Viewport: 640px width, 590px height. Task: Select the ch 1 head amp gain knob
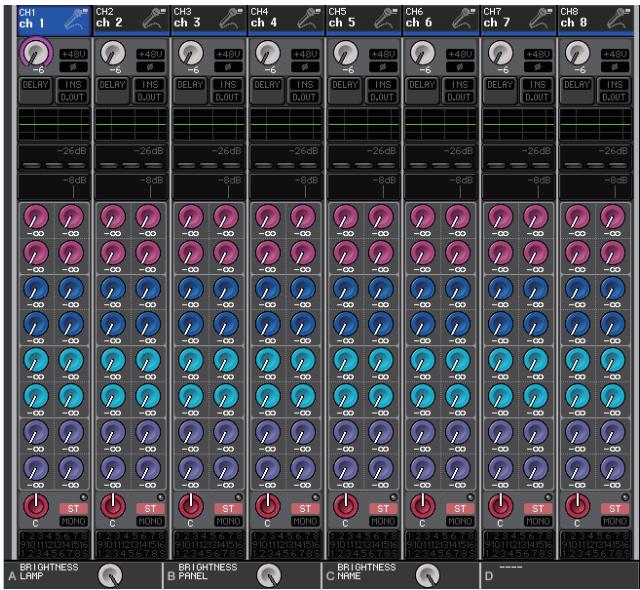coord(36,52)
